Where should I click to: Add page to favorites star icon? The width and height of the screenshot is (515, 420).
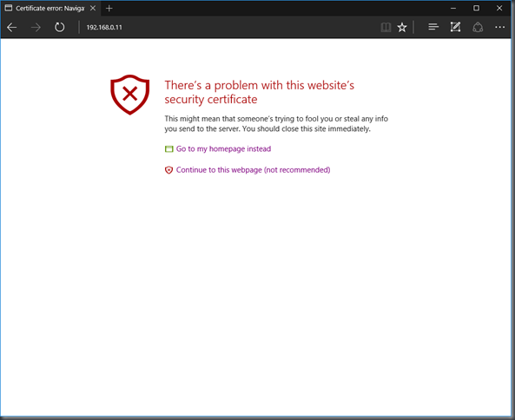coord(402,27)
